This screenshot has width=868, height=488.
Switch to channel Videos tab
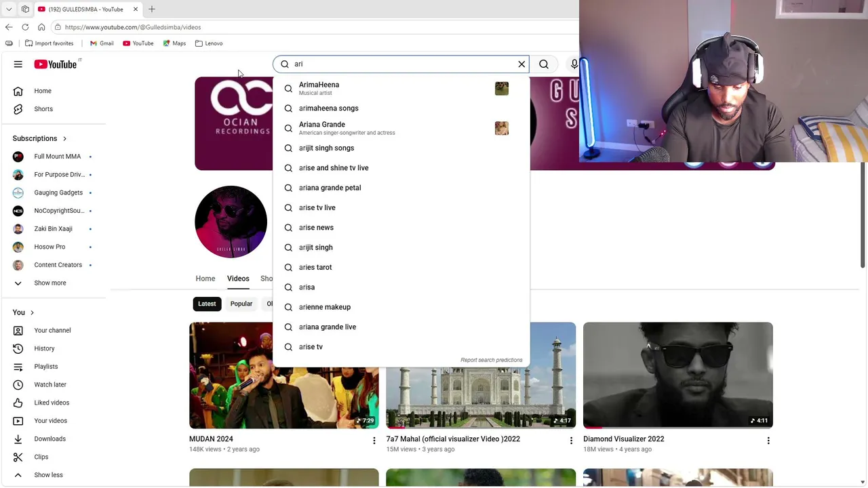click(x=238, y=279)
